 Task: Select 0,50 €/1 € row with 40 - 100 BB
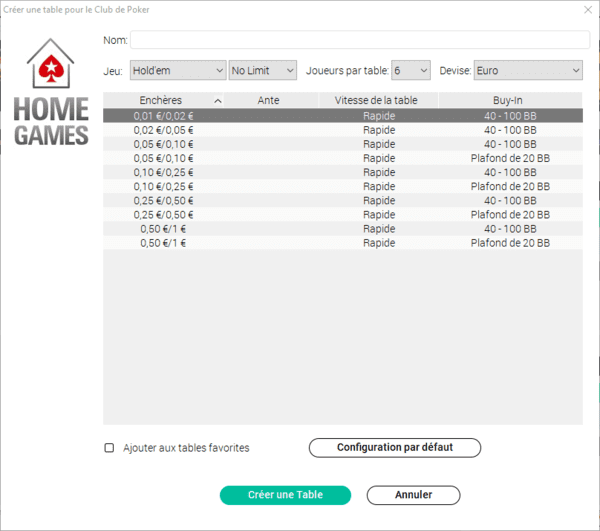[x=343, y=229]
